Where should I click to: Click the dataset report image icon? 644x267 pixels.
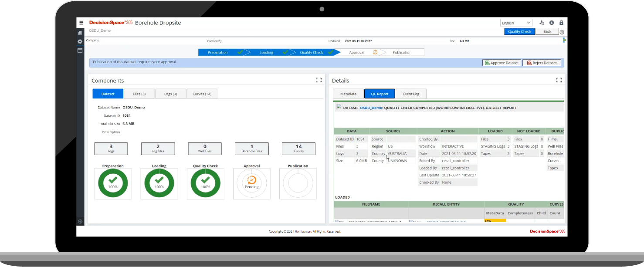coord(339,107)
